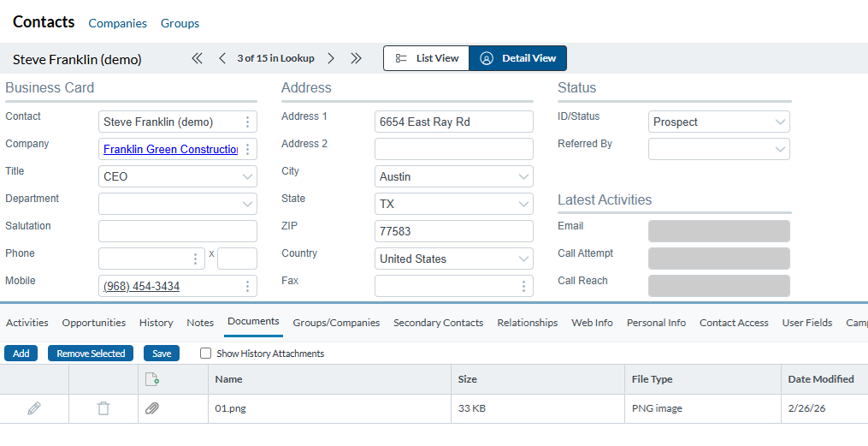The width and height of the screenshot is (868, 446).
Task: Enable Show History Attachments checkbox
Action: point(205,354)
